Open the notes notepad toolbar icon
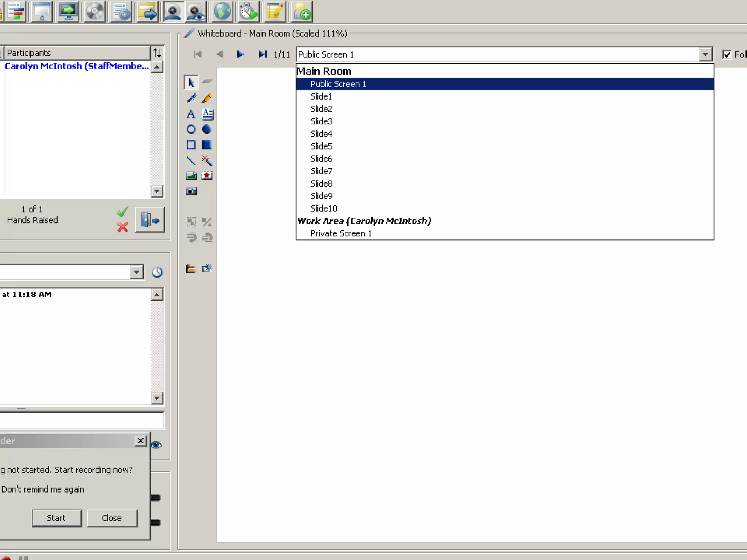Image resolution: width=747 pixels, height=560 pixels. pyautogui.click(x=275, y=11)
